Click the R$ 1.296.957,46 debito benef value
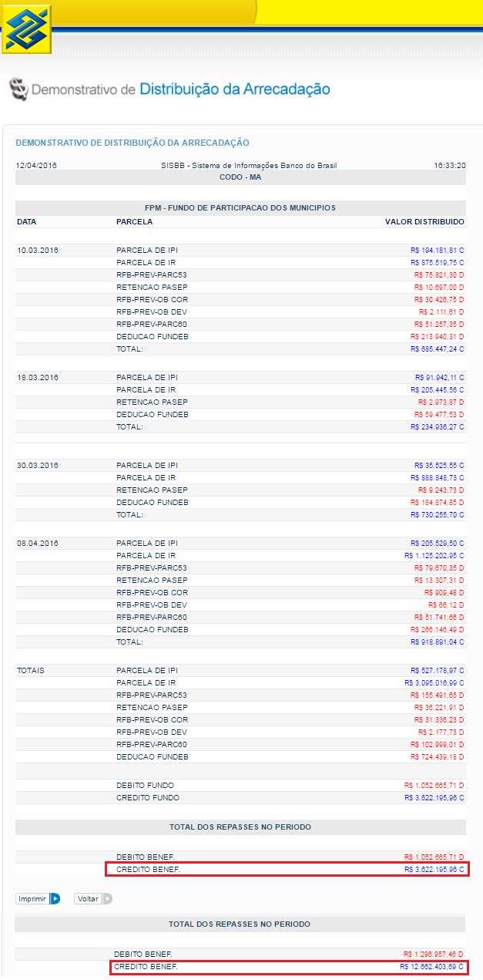 point(434,955)
